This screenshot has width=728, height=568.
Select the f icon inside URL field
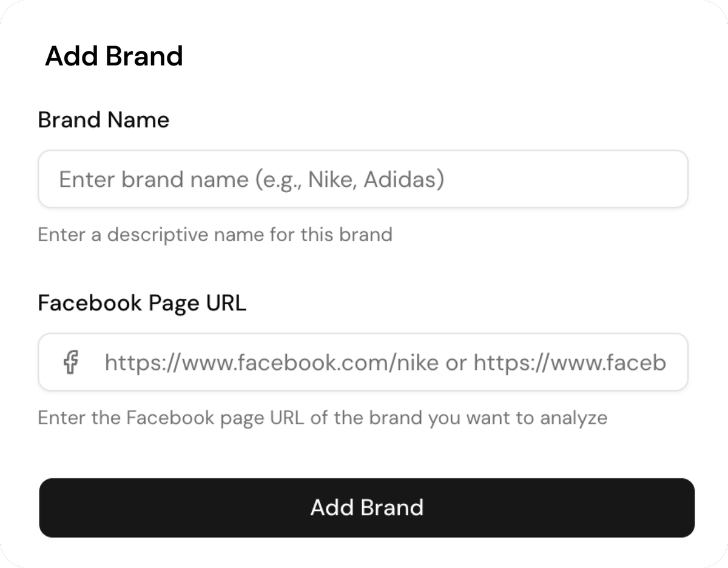coord(72,363)
